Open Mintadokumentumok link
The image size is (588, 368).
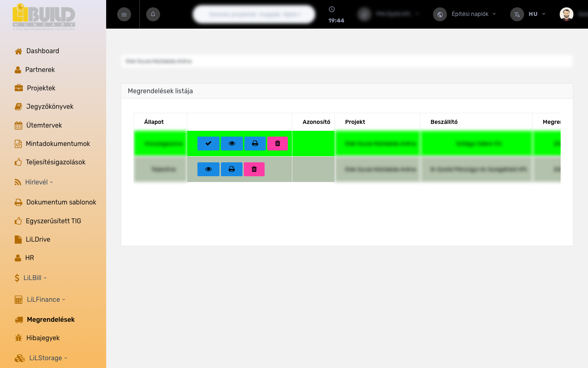point(58,144)
